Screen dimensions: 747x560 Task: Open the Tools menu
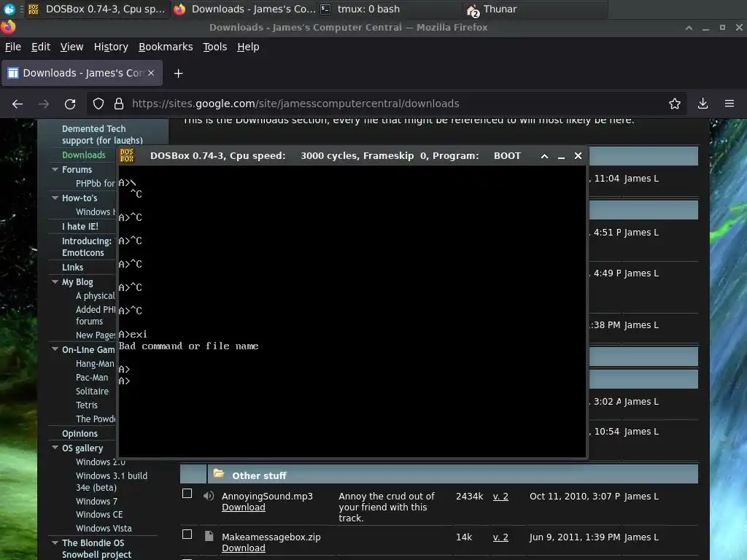click(215, 47)
